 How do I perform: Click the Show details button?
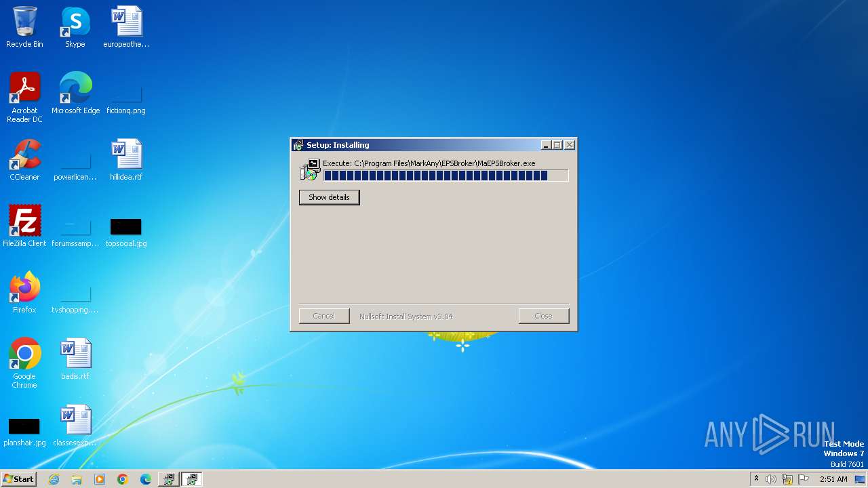(329, 197)
